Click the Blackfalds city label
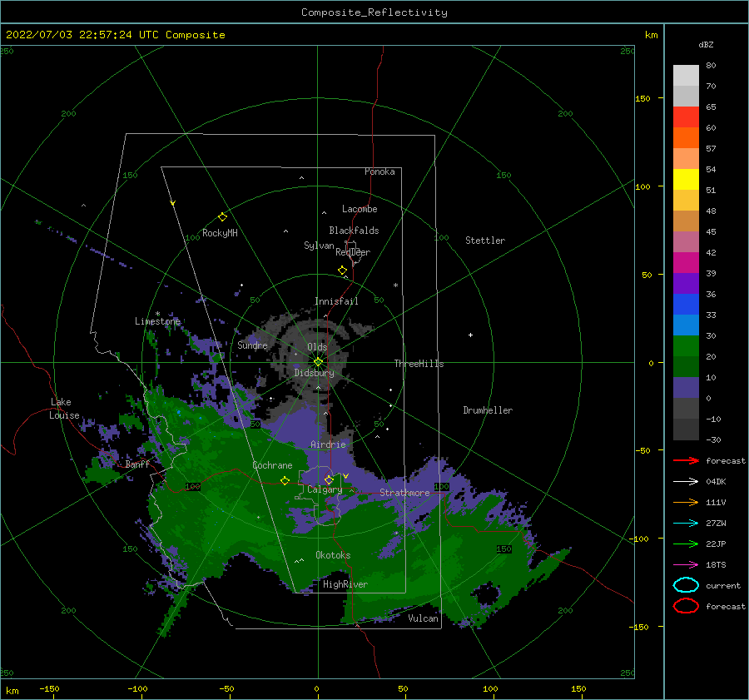The width and height of the screenshot is (749, 700). click(x=354, y=231)
